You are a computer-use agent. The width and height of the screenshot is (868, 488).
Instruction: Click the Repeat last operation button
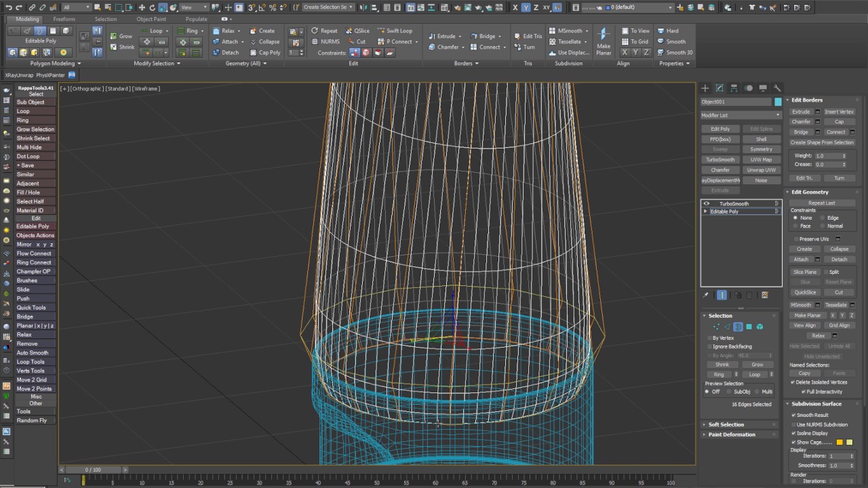coord(324,30)
